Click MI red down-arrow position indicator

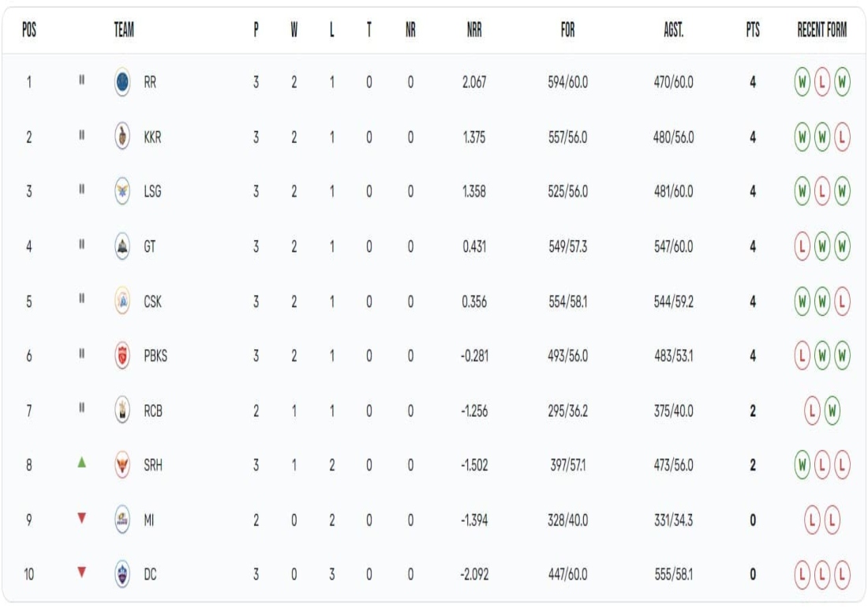[x=81, y=518]
